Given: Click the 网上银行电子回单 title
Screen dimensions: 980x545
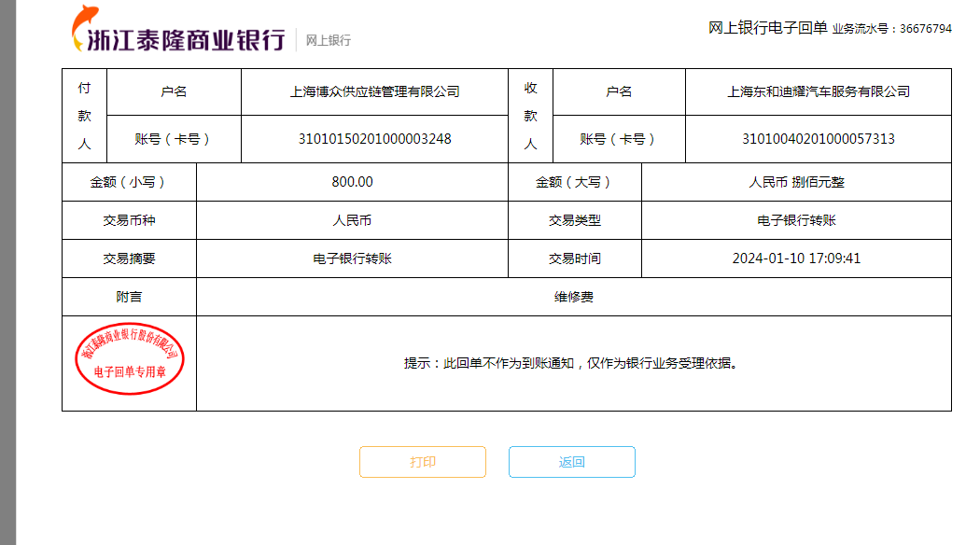Looking at the screenshot, I should click(x=767, y=28).
